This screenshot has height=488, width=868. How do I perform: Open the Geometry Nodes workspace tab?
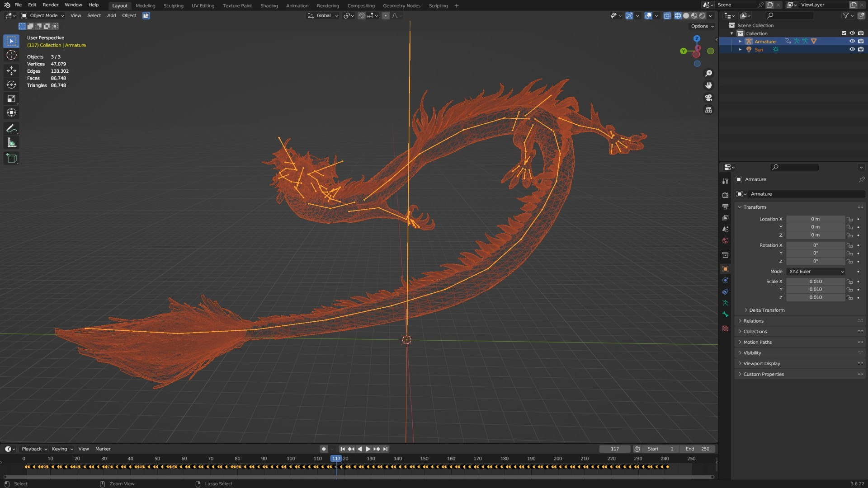pyautogui.click(x=401, y=5)
